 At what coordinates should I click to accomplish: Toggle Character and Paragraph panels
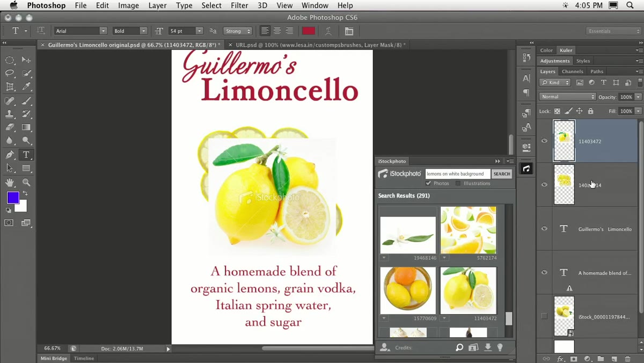349,31
